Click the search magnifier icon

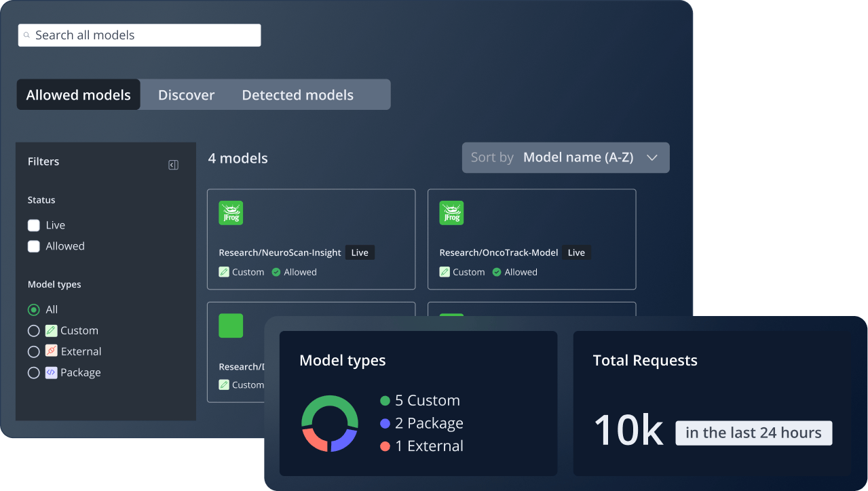[27, 35]
